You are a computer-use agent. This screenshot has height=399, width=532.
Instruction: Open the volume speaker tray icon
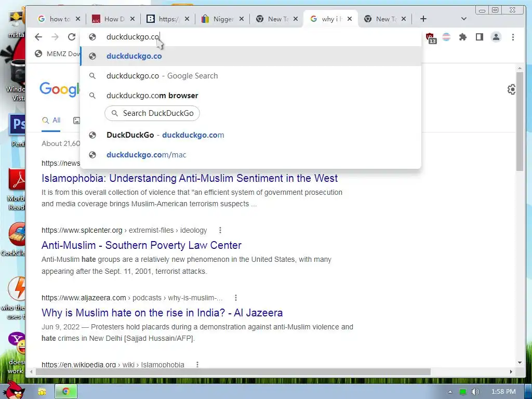[475, 392]
